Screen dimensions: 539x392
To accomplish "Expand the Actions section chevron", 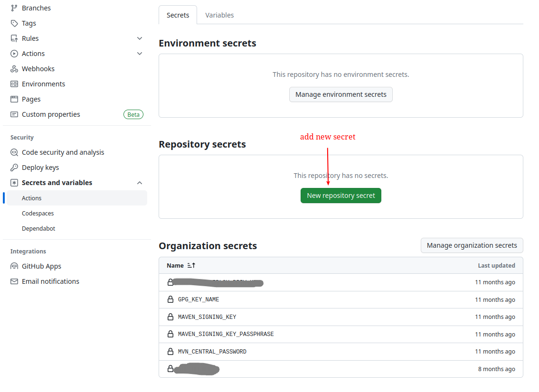I will point(140,54).
